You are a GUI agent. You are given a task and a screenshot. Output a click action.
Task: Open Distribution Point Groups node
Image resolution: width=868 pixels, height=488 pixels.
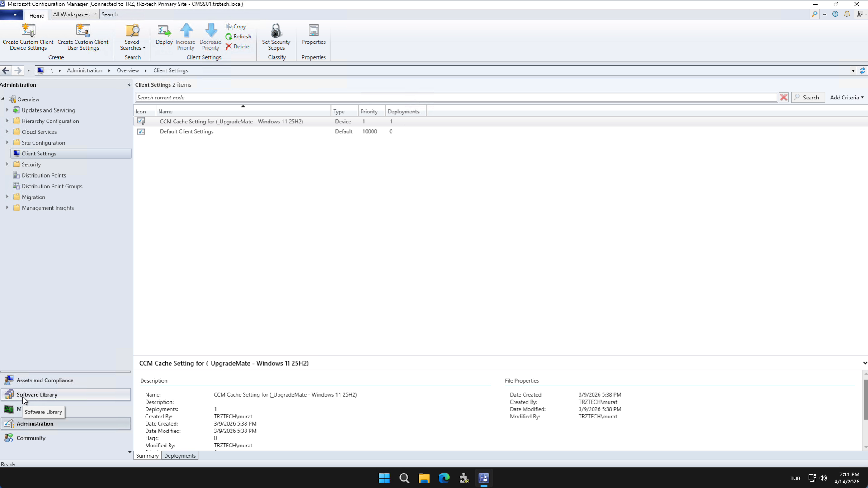pos(52,186)
